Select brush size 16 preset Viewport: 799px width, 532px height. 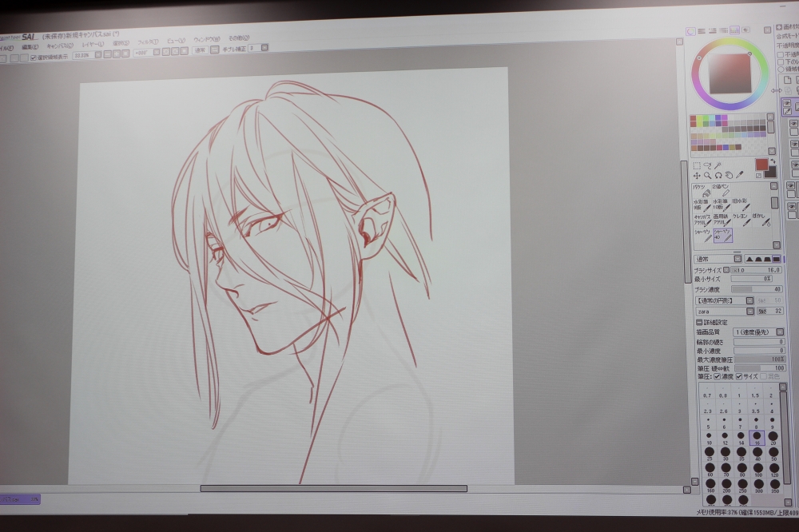[757, 439]
